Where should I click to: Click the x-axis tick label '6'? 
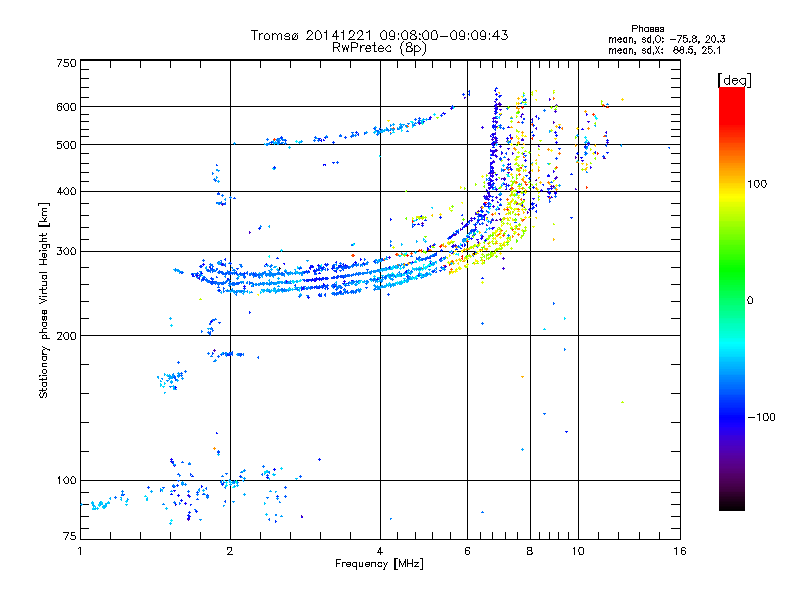(x=467, y=551)
